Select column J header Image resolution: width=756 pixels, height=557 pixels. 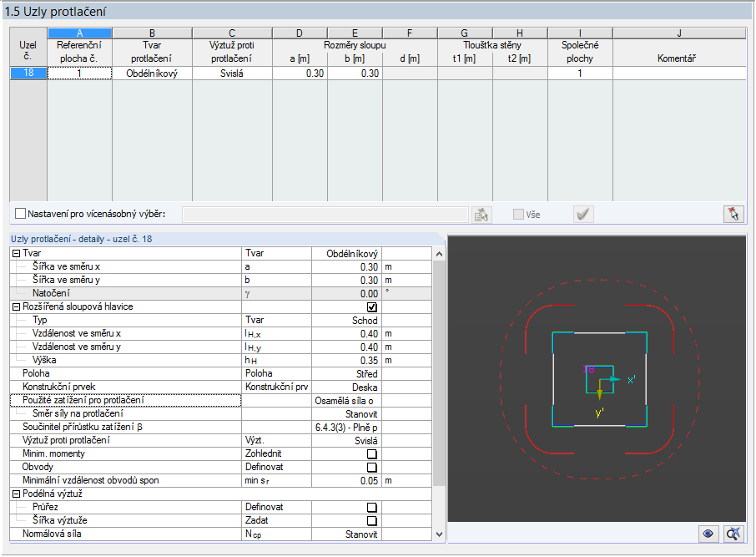pyautogui.click(x=679, y=33)
